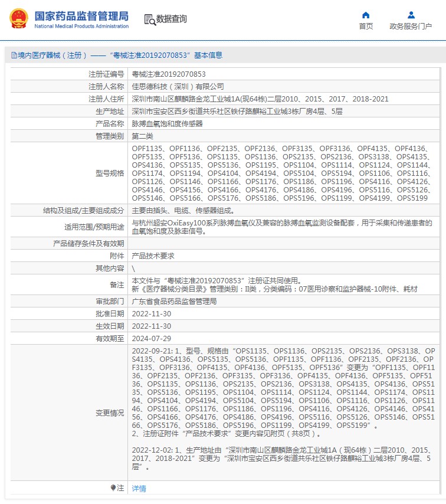The width and height of the screenshot is (446, 504).
Task: Click the 数据查询 heading text
Action: pyautogui.click(x=171, y=19)
